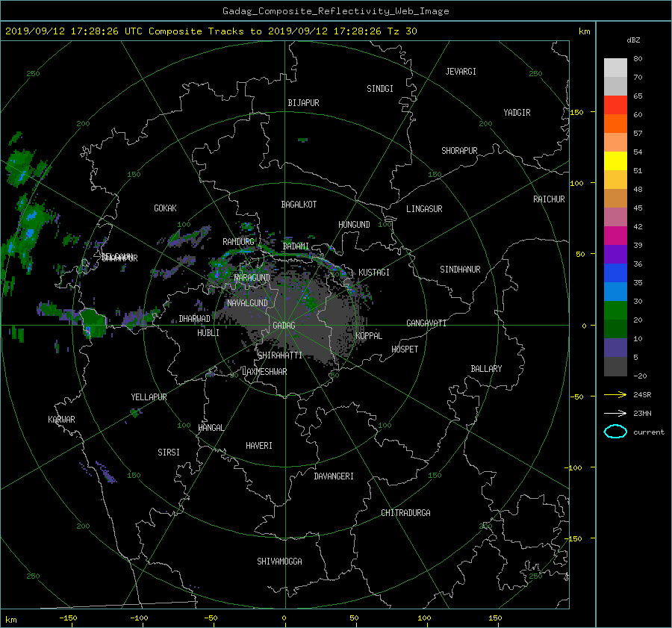Viewport: 672px width, 628px height.
Task: Click the HOSPET city label
Action: pyautogui.click(x=405, y=349)
